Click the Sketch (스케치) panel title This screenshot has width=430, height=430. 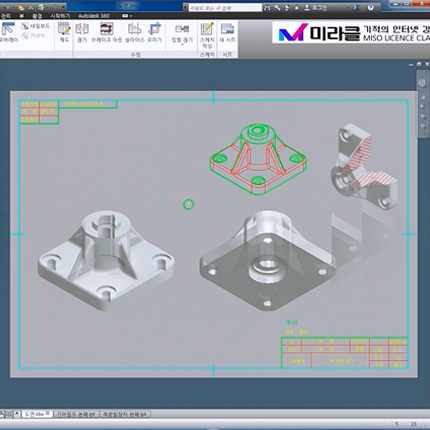207,54
